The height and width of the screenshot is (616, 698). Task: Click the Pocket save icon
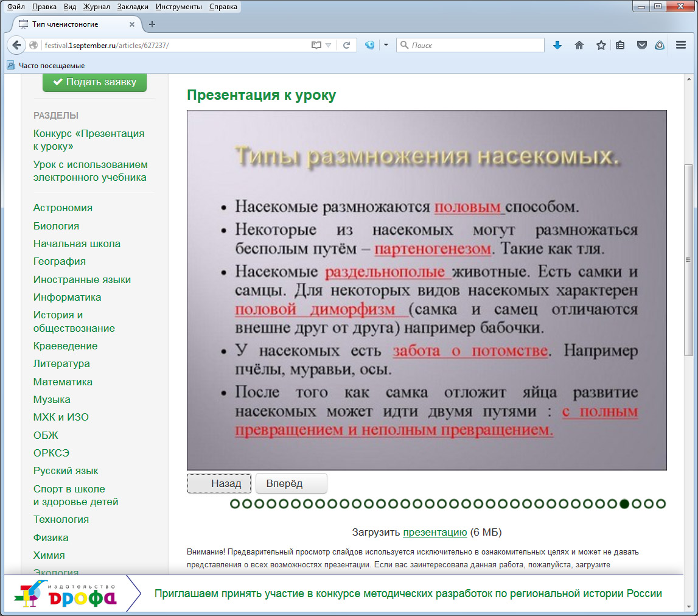coord(641,45)
